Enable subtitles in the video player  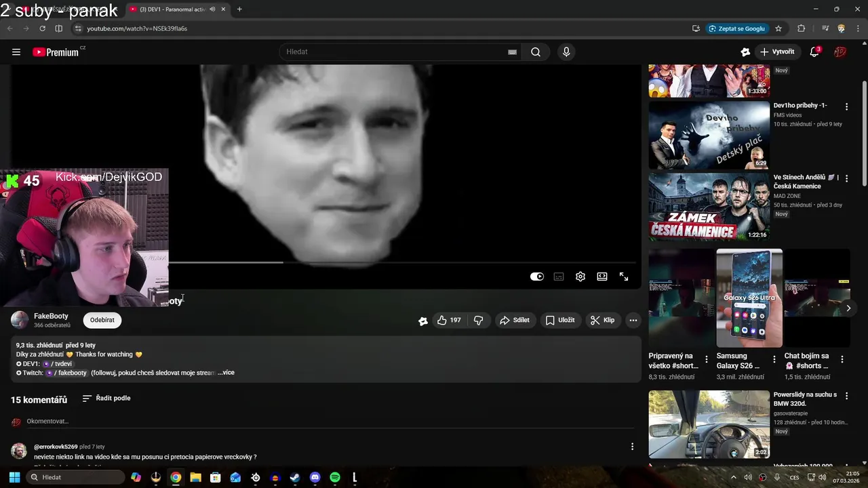(559, 277)
